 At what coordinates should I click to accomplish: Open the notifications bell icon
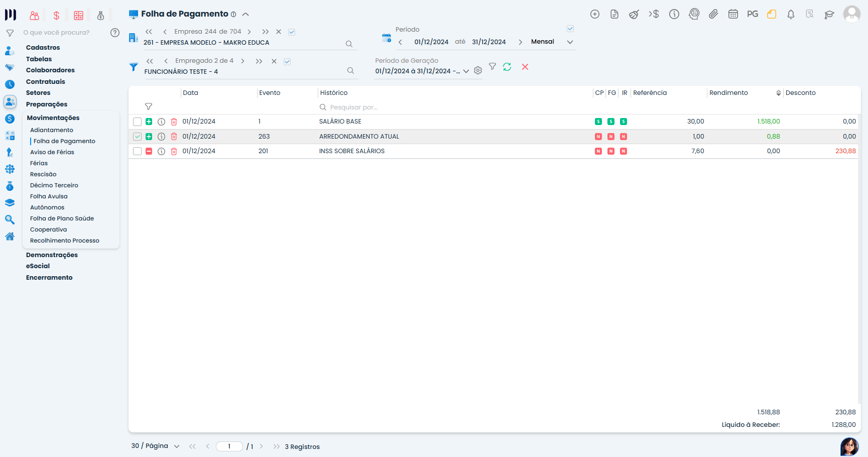791,14
